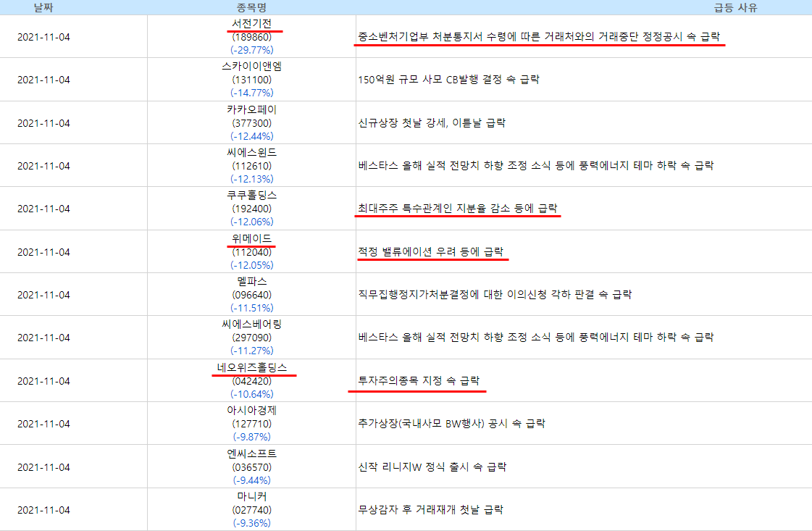Click the 2021-11-04 date in 쿠쿠홀딩스 row
812x531 pixels.
[43, 209]
